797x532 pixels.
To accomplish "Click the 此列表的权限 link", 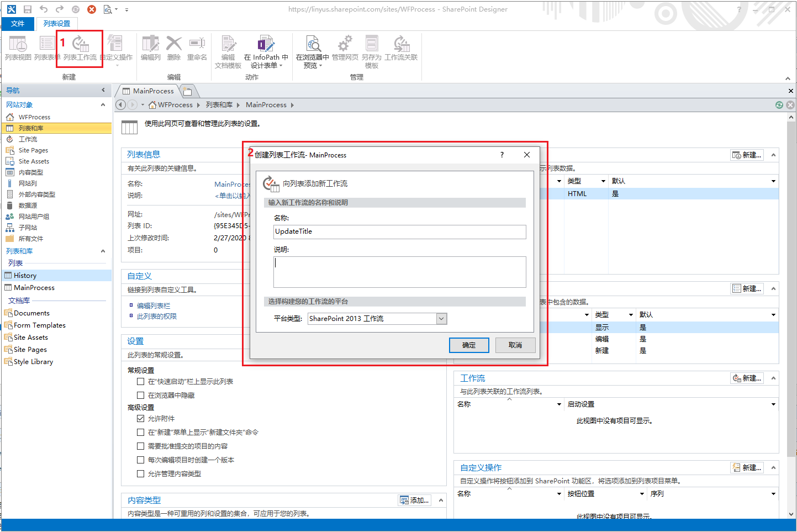I will coord(157,317).
